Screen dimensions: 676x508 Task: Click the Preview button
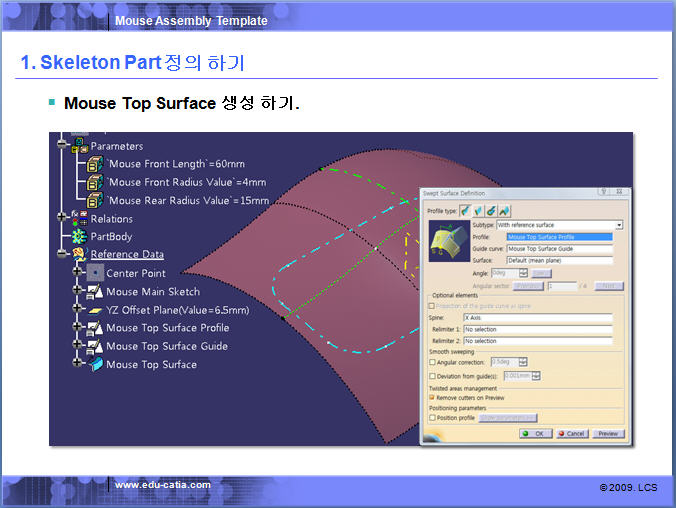click(607, 434)
